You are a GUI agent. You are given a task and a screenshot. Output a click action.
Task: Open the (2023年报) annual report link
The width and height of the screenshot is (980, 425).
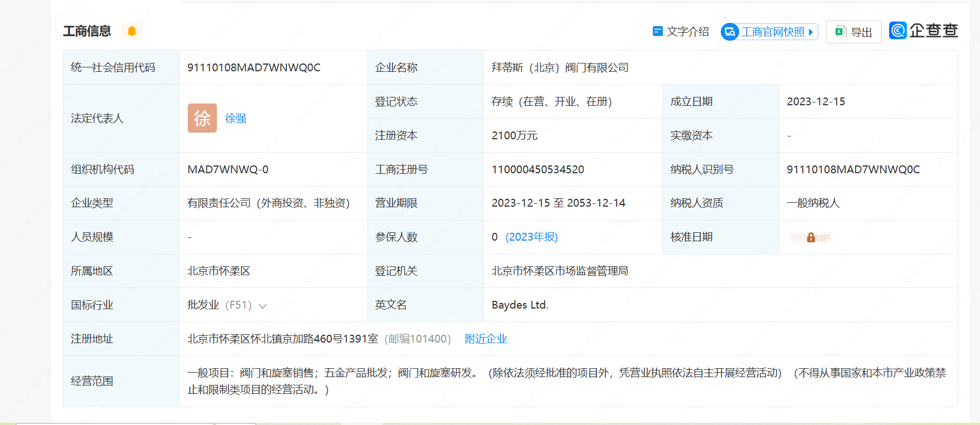point(532,237)
